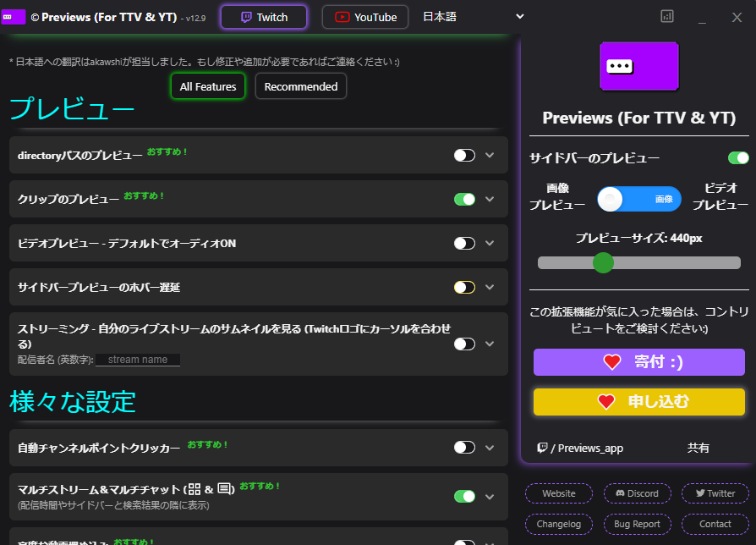Enable 自動チャンネルポイントクリッカー toggle
Screen dimensions: 756x545
464,448
